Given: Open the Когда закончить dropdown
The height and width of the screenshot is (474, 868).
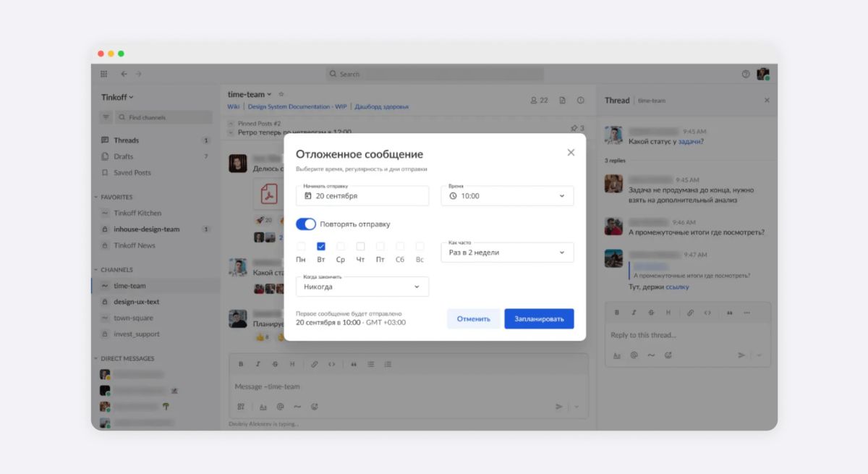Looking at the screenshot, I should point(362,287).
